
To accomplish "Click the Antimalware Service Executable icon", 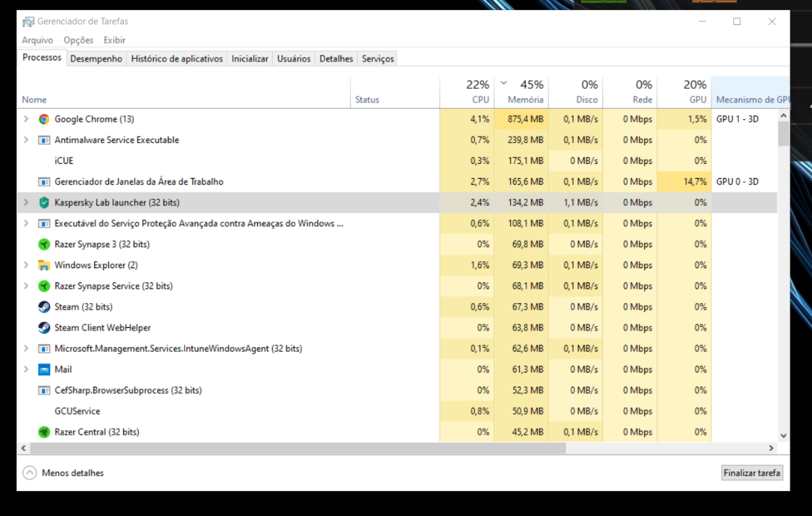I will (x=44, y=140).
